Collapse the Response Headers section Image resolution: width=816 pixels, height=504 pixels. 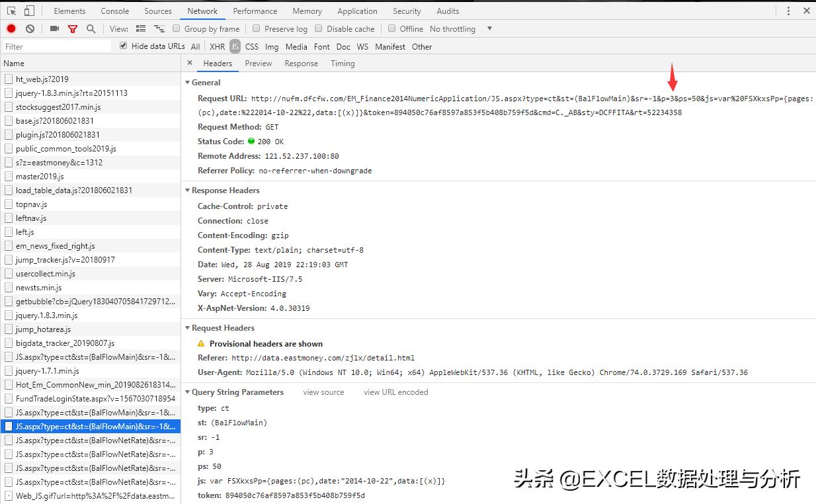pyautogui.click(x=188, y=190)
